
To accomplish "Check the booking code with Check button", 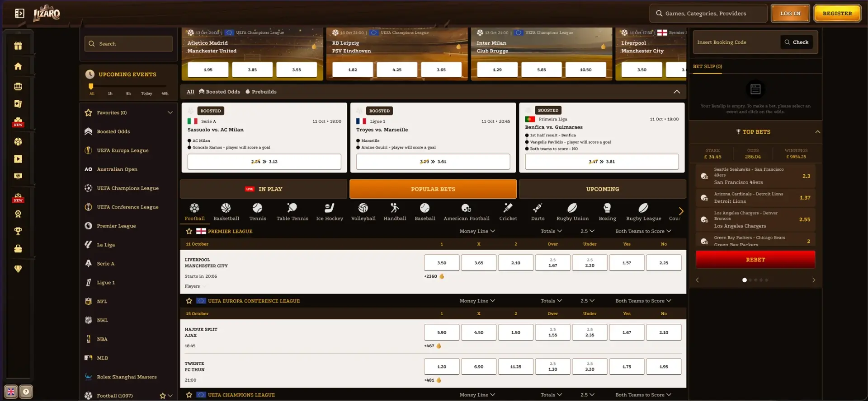I will click(797, 42).
